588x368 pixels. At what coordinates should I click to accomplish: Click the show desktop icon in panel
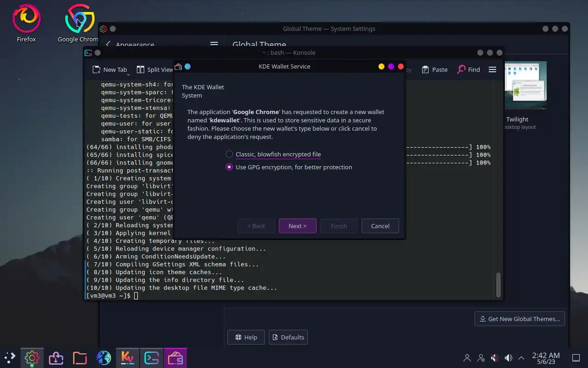click(x=576, y=358)
